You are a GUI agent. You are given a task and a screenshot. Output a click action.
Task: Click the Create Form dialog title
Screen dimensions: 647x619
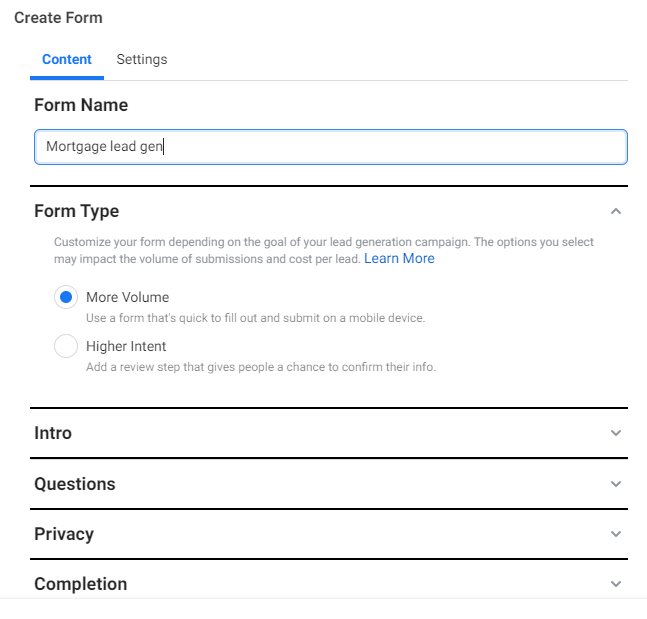58,18
